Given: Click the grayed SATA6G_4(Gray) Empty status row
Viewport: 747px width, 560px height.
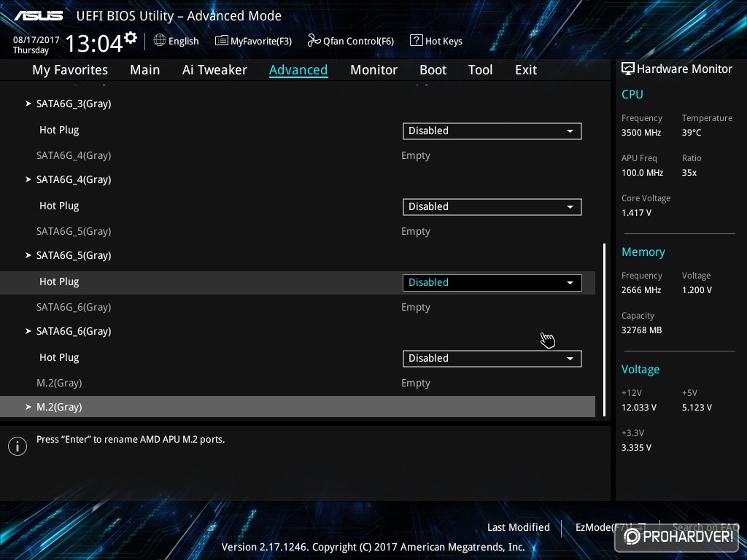Looking at the screenshot, I should (x=298, y=156).
